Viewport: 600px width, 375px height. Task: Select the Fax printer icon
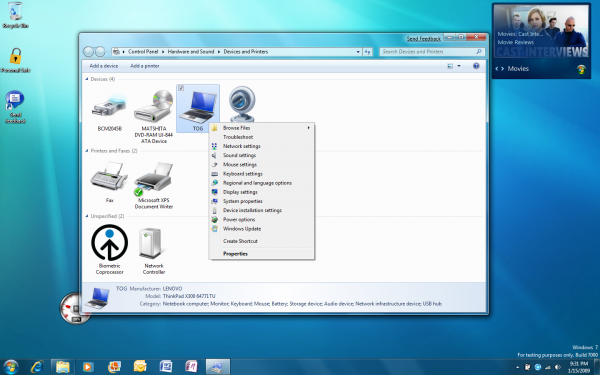(109, 176)
